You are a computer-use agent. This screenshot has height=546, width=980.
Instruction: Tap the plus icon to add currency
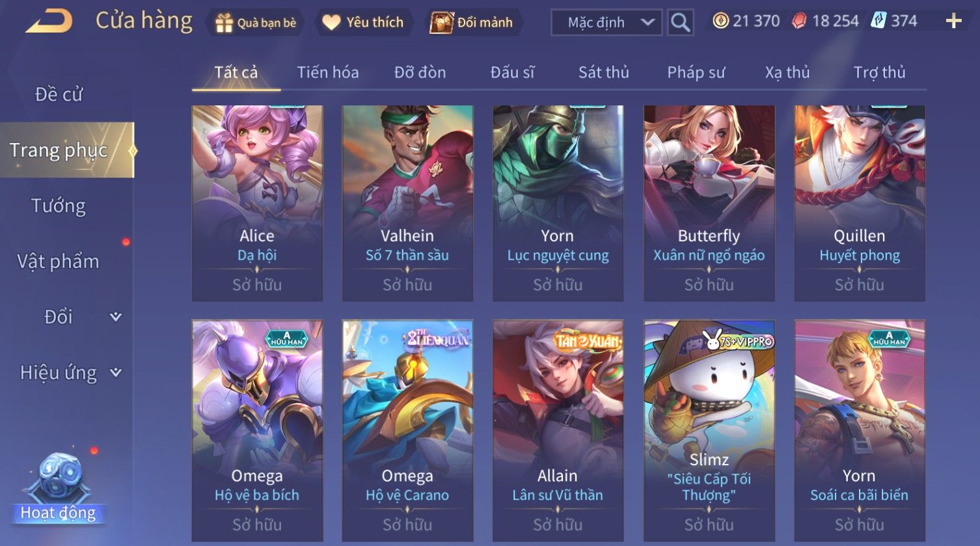point(953,21)
